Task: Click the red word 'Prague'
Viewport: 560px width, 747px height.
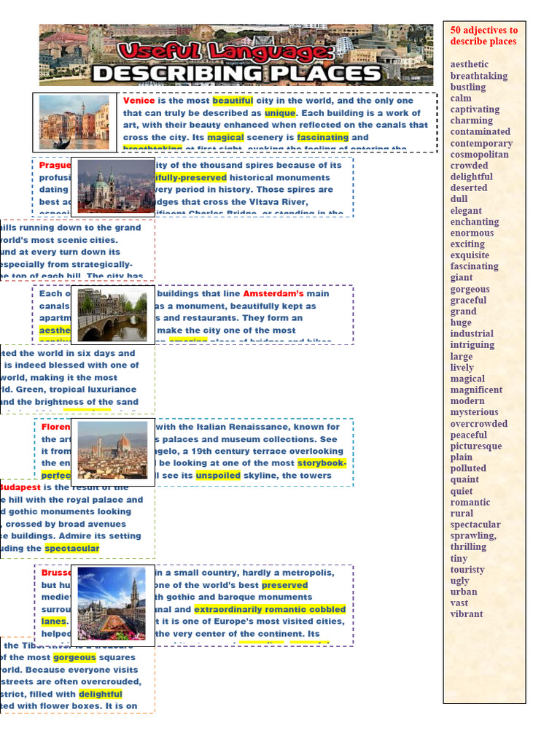Action: coord(55,165)
